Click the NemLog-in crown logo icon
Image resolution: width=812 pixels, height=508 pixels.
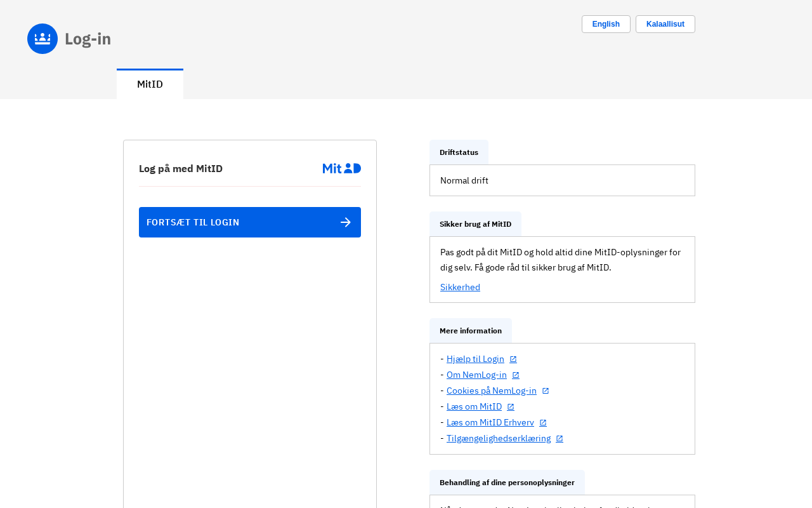point(43,39)
